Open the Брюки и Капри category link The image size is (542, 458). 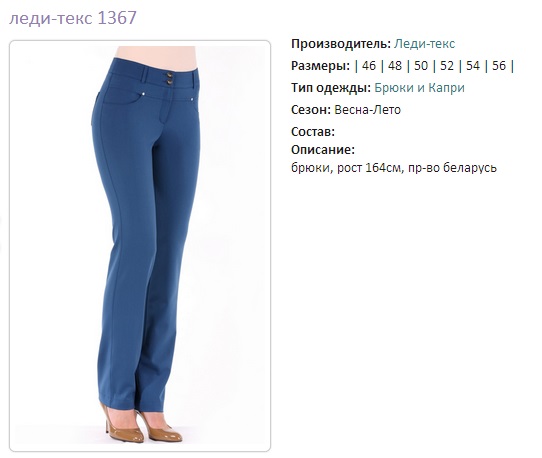pyautogui.click(x=419, y=88)
